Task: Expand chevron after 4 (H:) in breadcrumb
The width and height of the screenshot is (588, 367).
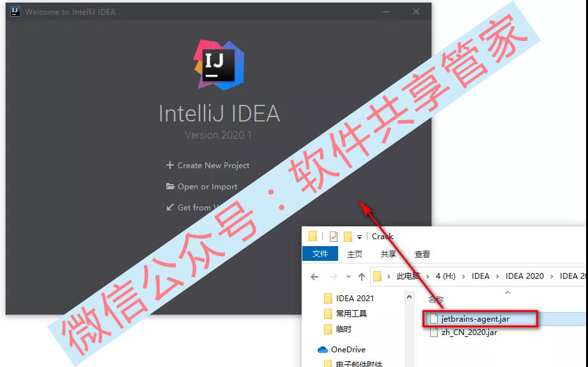Action: click(x=463, y=277)
